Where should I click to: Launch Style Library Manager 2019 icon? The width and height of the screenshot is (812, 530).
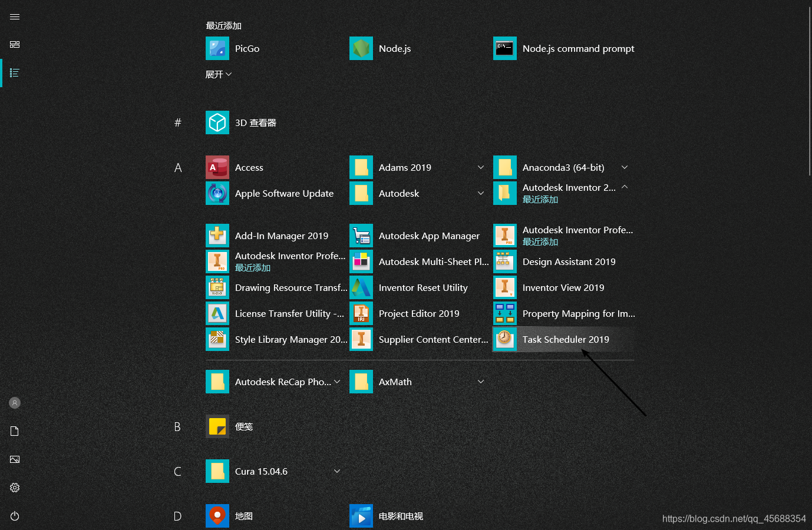217,339
